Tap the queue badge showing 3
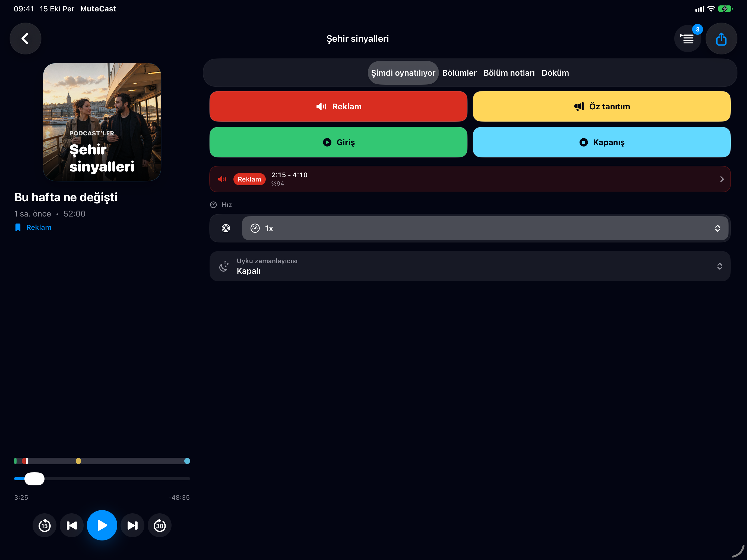747x560 pixels. [x=697, y=29]
